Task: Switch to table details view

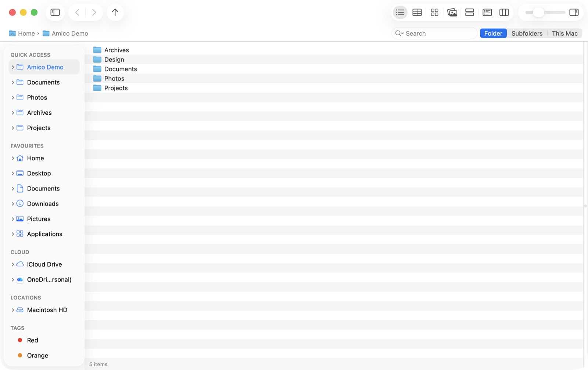Action: [x=417, y=12]
